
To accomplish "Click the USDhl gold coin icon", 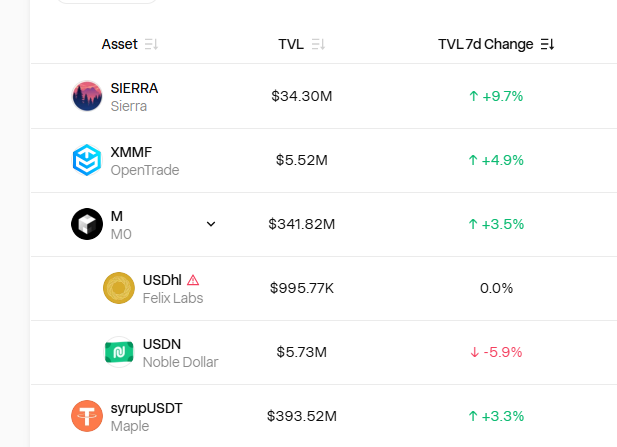I will (x=119, y=288).
